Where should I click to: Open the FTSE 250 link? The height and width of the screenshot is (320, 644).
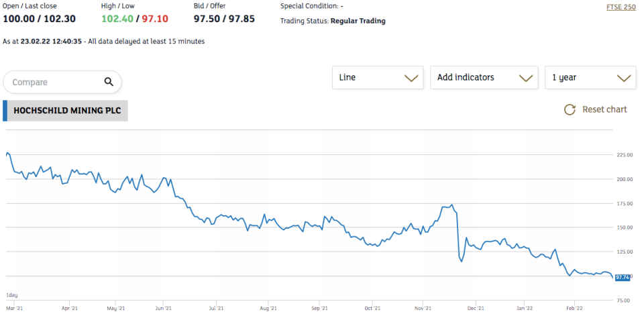click(x=620, y=7)
